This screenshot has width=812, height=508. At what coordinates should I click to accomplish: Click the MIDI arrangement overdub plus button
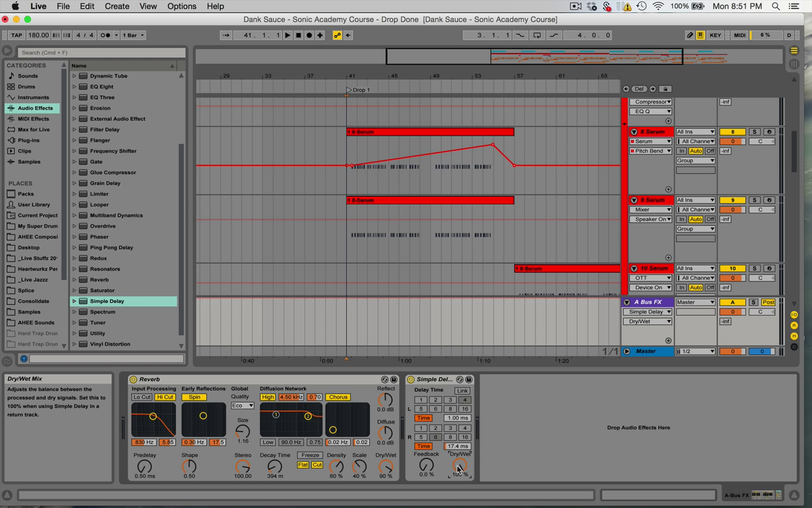tap(320, 35)
